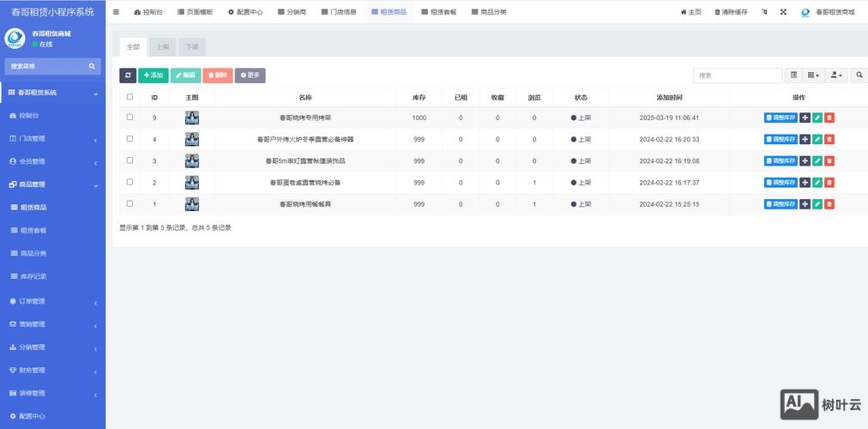
Task: Click red delete icon for product ID 9
Action: coord(829,118)
